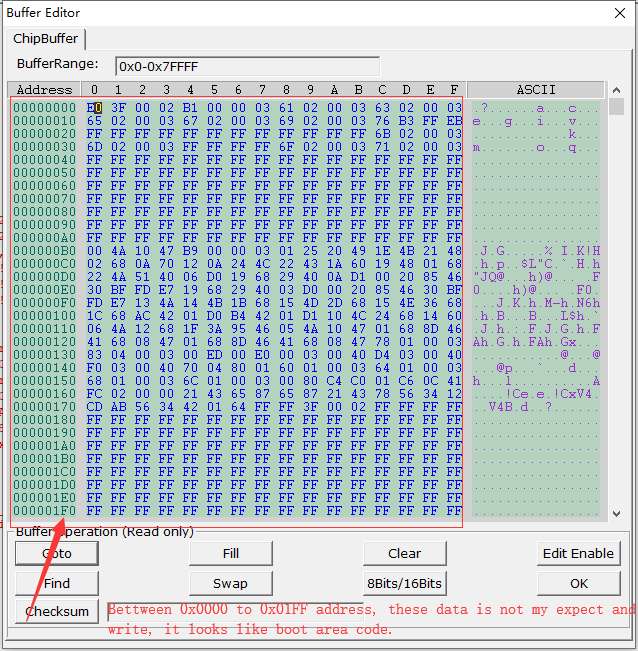
Task: Click the Find button
Action: click(57, 583)
